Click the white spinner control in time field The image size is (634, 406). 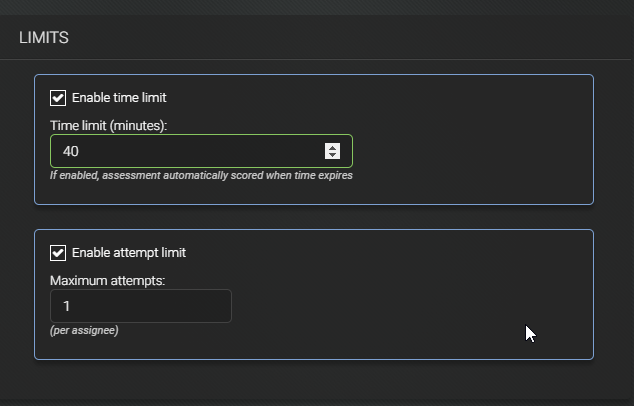(332, 151)
